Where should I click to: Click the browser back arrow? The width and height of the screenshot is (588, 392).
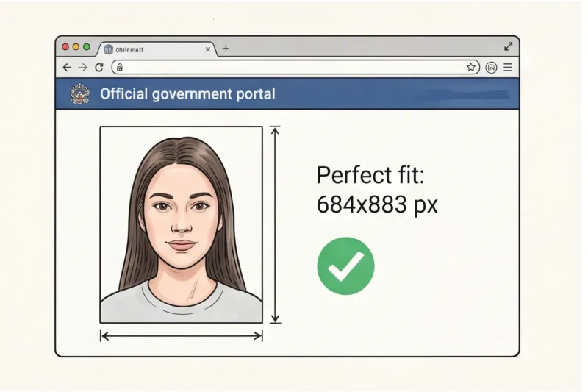[x=67, y=68]
